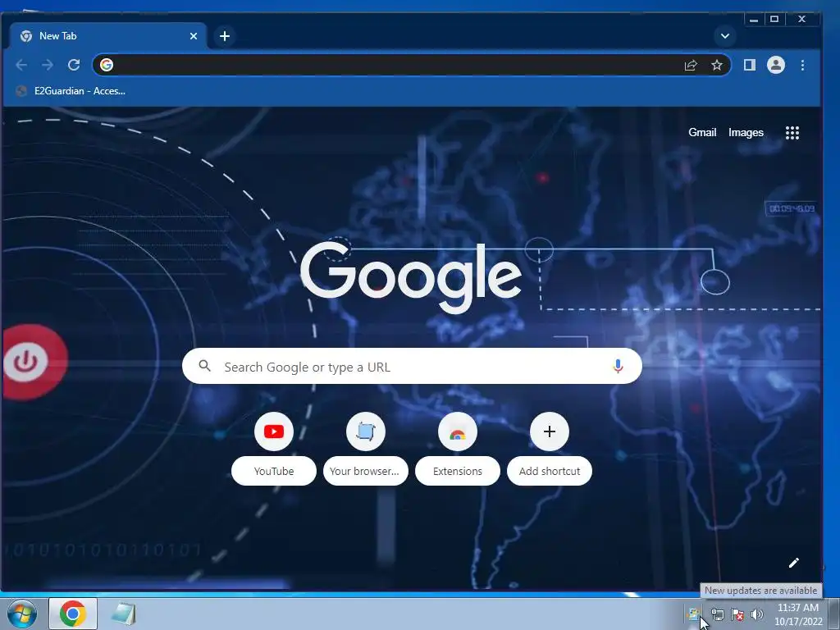840x630 pixels.
Task: Start voice search with the microphone
Action: 618,367
